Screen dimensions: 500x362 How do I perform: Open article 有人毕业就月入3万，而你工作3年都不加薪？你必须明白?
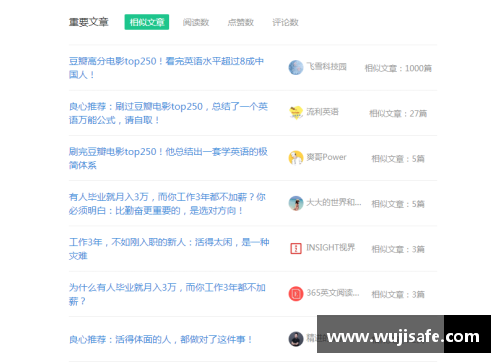tap(167, 204)
